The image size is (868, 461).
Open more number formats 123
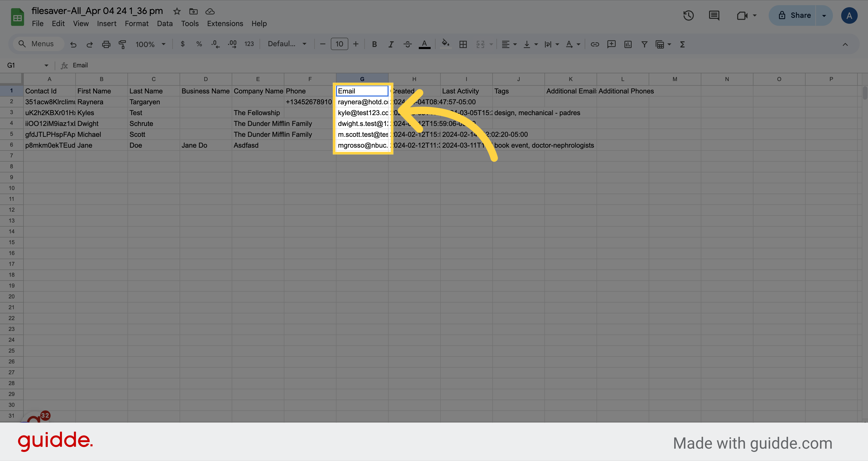(249, 44)
